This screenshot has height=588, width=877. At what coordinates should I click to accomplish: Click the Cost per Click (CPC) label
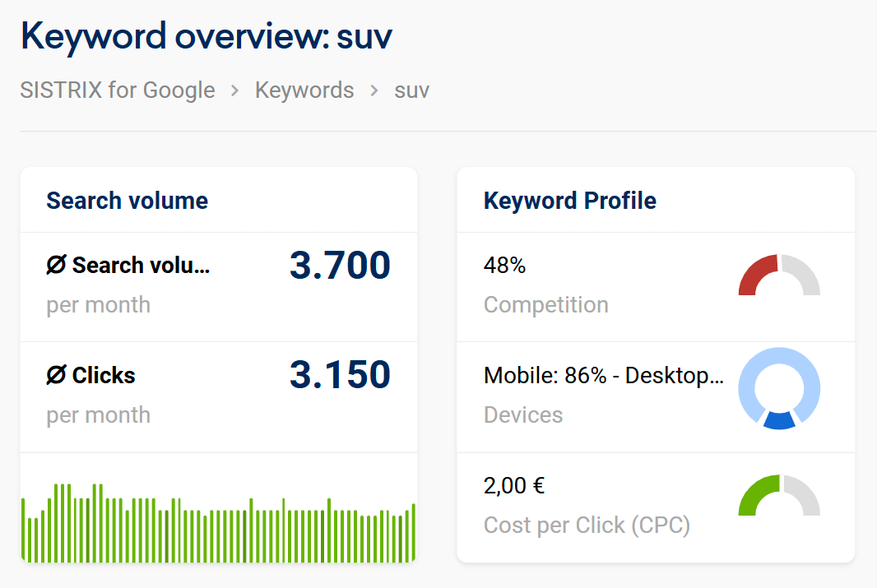pos(587,525)
